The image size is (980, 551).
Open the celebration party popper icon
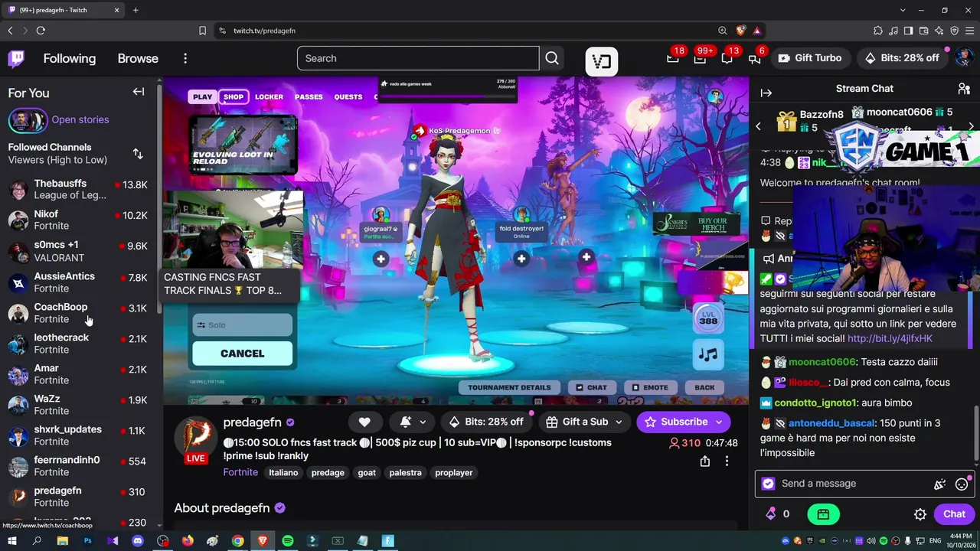click(x=939, y=484)
